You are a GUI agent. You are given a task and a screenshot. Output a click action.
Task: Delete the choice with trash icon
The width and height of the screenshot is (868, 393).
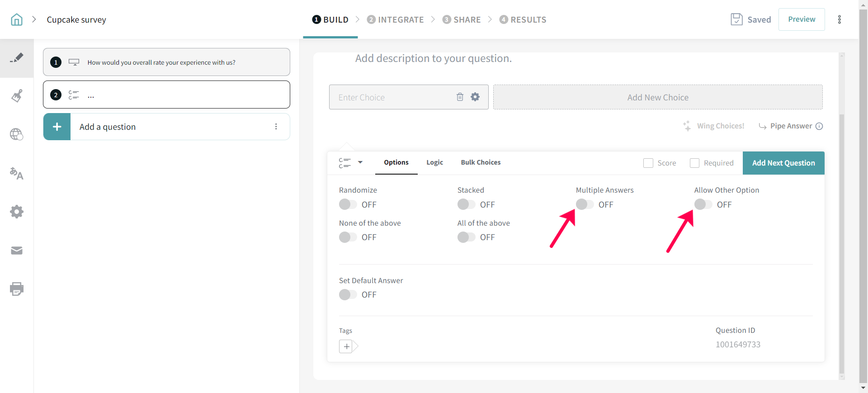[460, 97]
